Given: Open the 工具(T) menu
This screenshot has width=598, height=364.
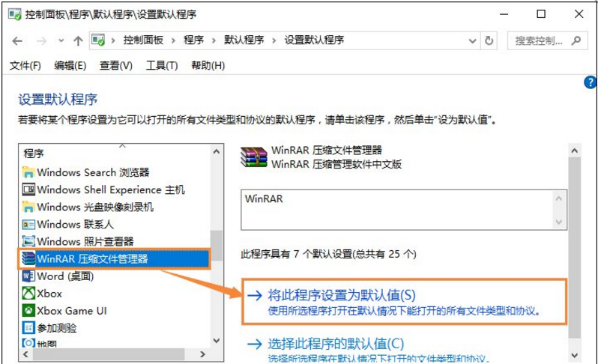Looking at the screenshot, I should click(x=162, y=66).
